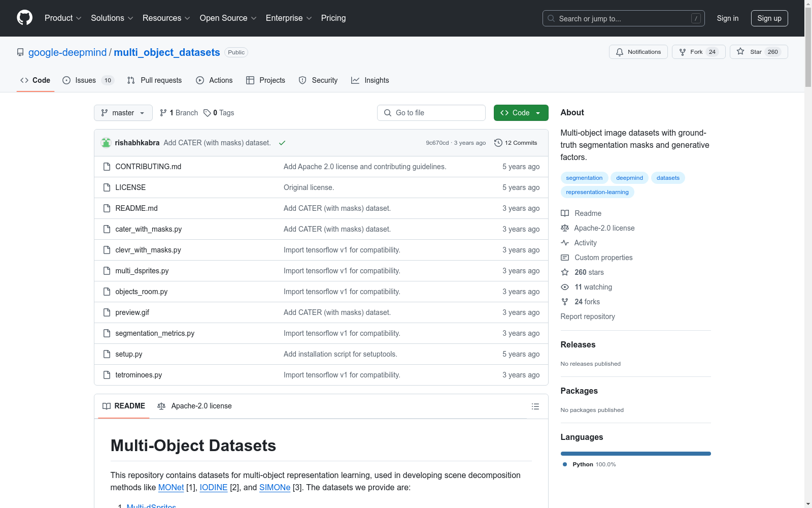The width and height of the screenshot is (812, 508).
Task: Click the scales icon beside Apache-2.0 license
Action: coord(565,228)
